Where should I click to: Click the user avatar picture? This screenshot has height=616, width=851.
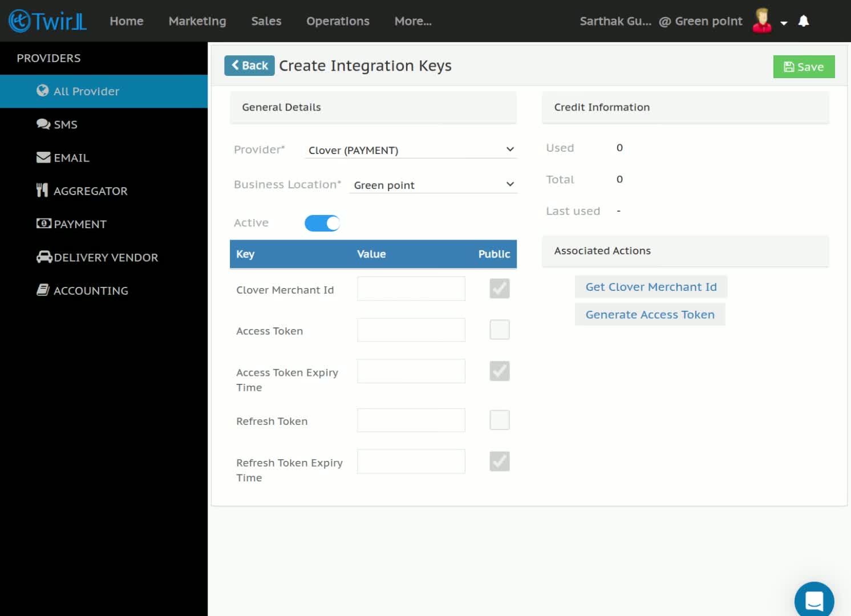(x=762, y=21)
